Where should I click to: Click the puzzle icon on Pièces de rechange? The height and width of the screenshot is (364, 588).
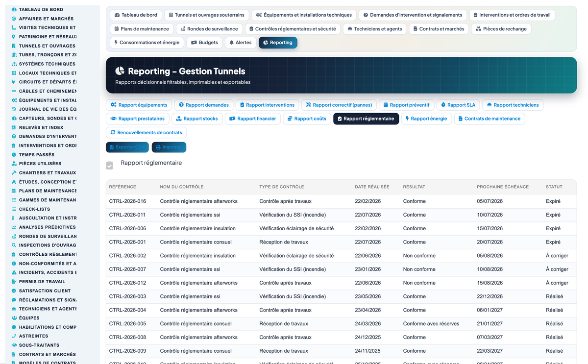(478, 29)
